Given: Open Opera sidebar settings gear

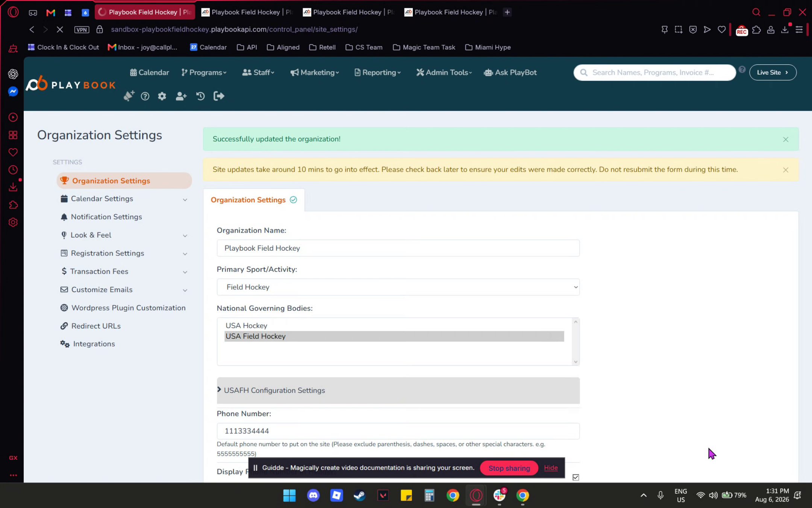Looking at the screenshot, I should [13, 222].
